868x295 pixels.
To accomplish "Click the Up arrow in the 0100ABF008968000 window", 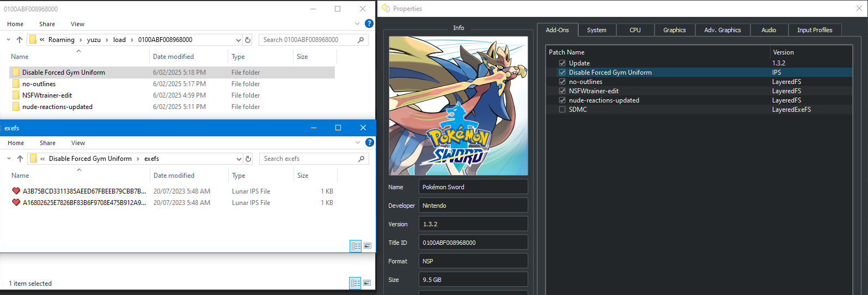I will [x=20, y=40].
